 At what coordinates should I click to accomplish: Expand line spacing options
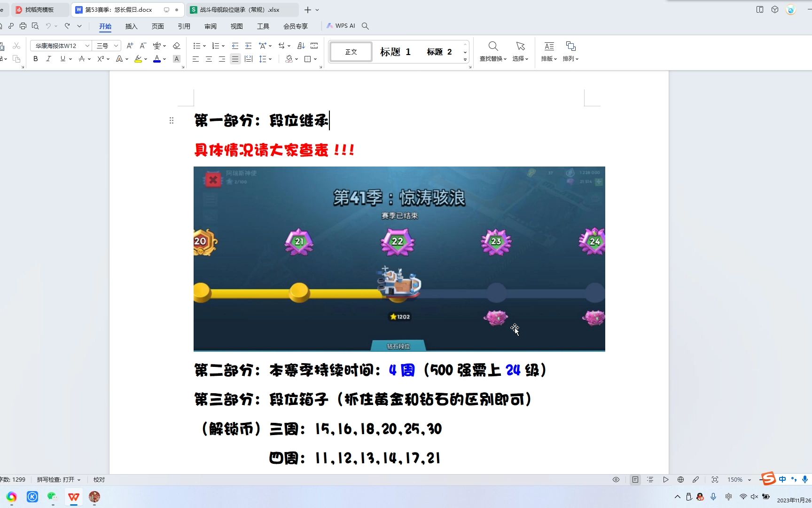tap(270, 59)
